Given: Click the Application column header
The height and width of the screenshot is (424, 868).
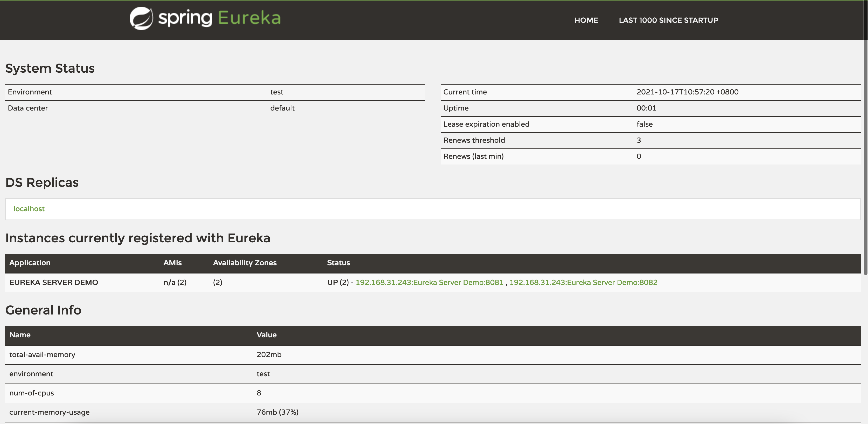Looking at the screenshot, I should [30, 263].
